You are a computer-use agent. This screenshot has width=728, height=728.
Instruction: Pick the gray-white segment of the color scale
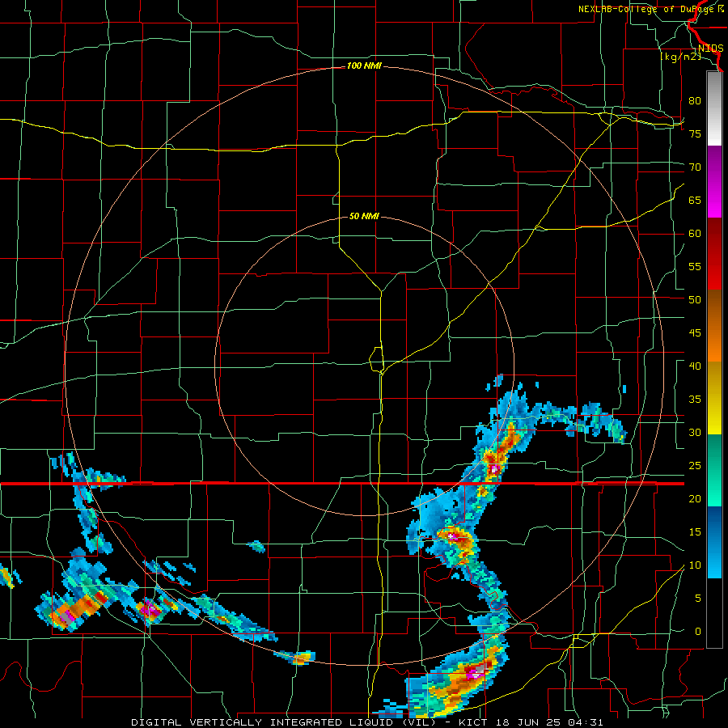[x=714, y=108]
